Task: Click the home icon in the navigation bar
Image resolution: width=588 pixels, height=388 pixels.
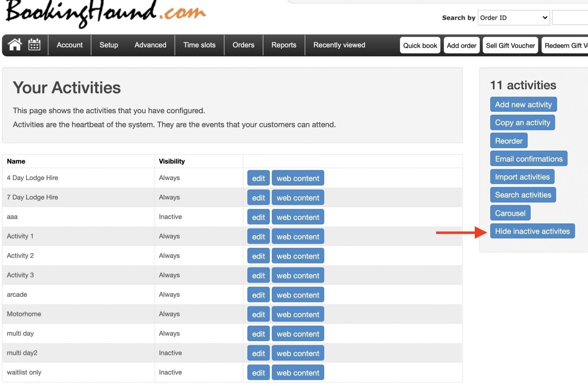Action: click(15, 45)
